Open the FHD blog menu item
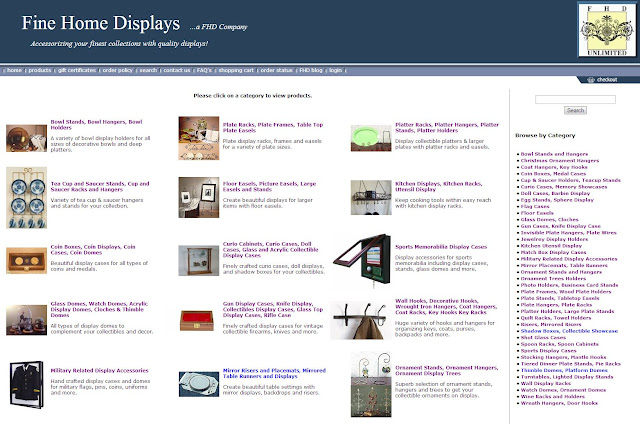The image size is (640, 424). [x=311, y=70]
